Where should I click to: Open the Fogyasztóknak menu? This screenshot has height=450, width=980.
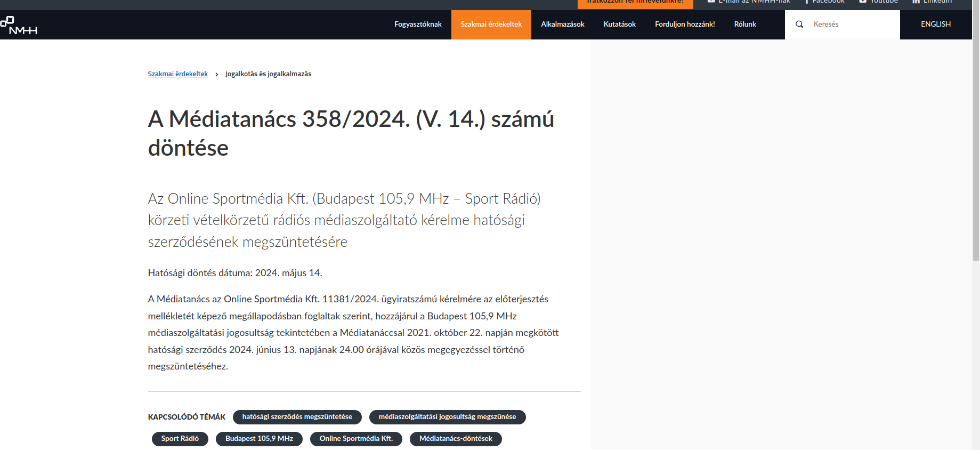(x=418, y=25)
